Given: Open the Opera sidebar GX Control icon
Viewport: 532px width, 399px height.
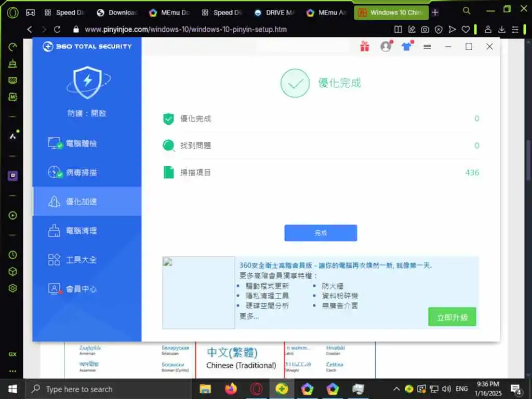Looking at the screenshot, I should [x=12, y=47].
